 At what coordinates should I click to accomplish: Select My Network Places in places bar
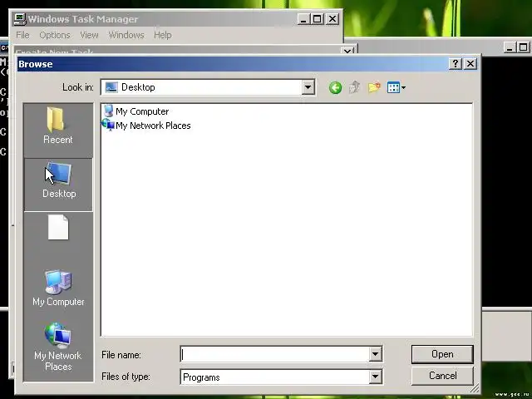tap(58, 347)
